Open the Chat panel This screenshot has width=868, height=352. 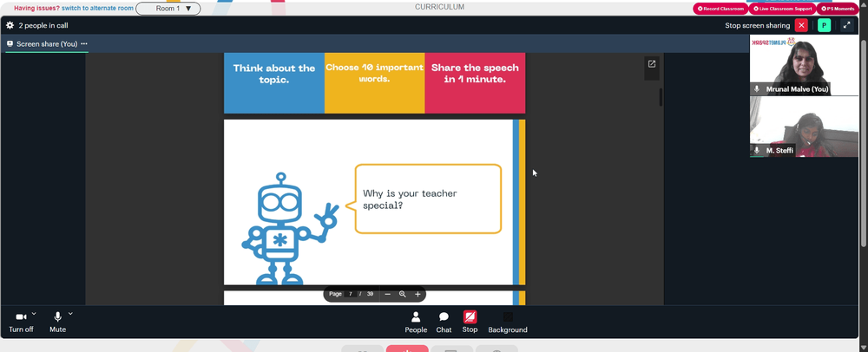click(x=444, y=323)
